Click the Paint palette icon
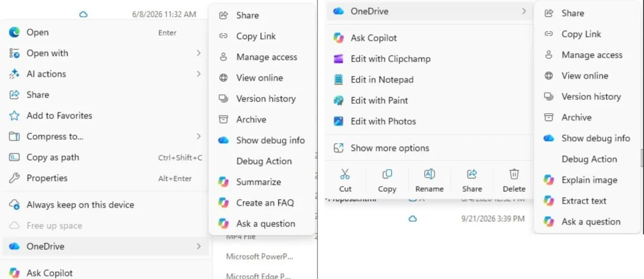This screenshot has height=279, width=644. pos(339,100)
